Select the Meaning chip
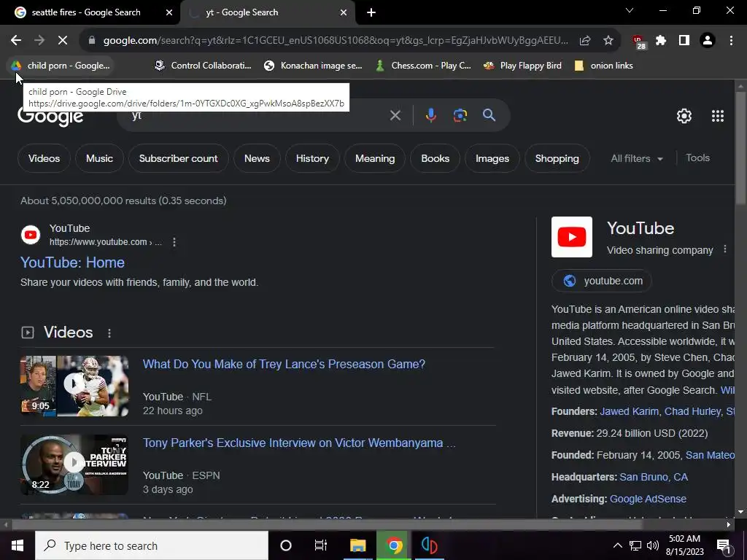 [x=375, y=158]
